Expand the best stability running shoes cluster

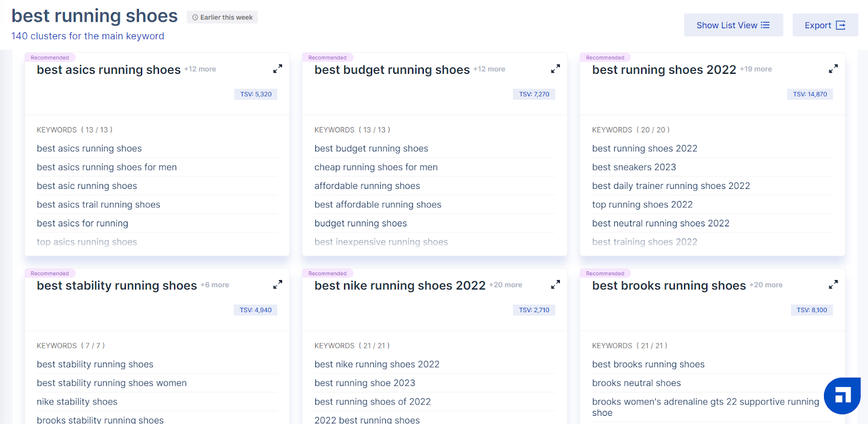click(x=277, y=284)
